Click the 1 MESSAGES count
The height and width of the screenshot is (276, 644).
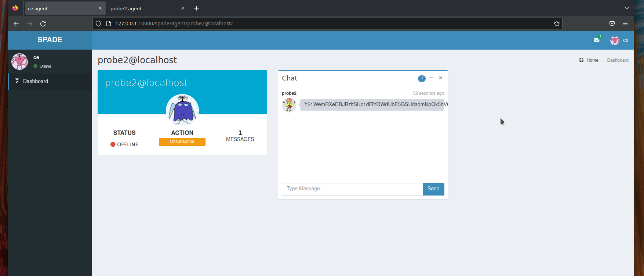240,136
